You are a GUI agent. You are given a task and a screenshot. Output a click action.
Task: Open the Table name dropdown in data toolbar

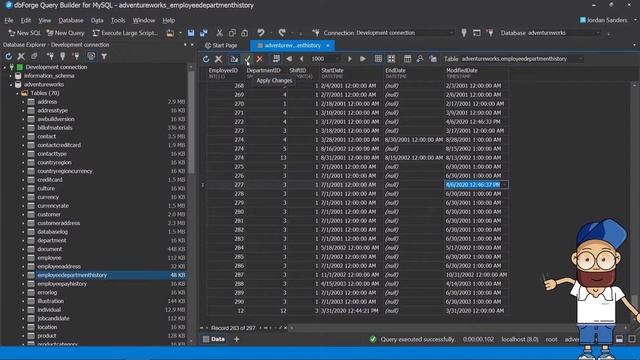click(x=580, y=59)
